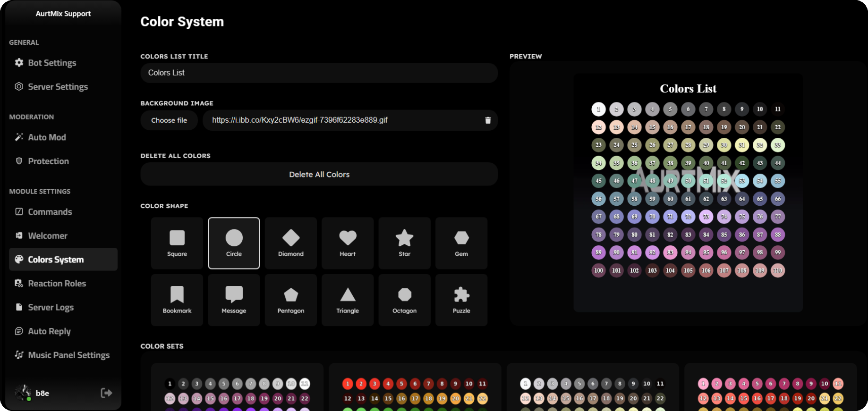The height and width of the screenshot is (411, 868).
Task: Choose the Triangle color shape
Action: point(348,300)
